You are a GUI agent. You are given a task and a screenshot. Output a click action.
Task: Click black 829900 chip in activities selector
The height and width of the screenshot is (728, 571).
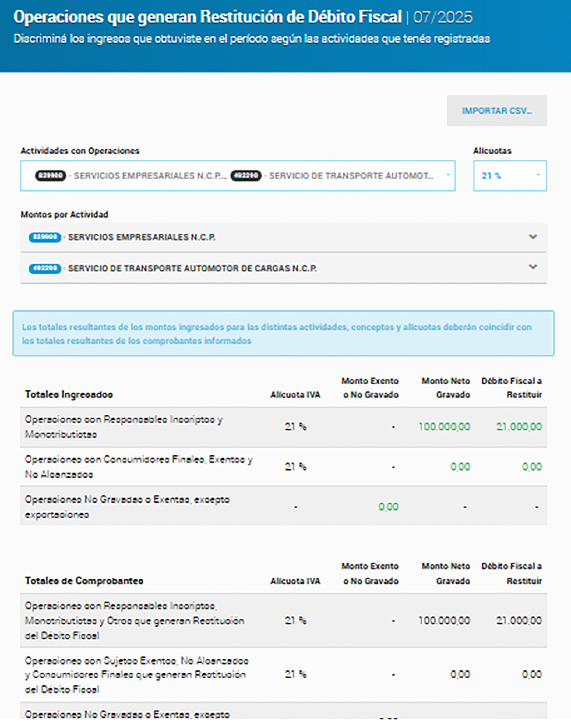[51, 175]
